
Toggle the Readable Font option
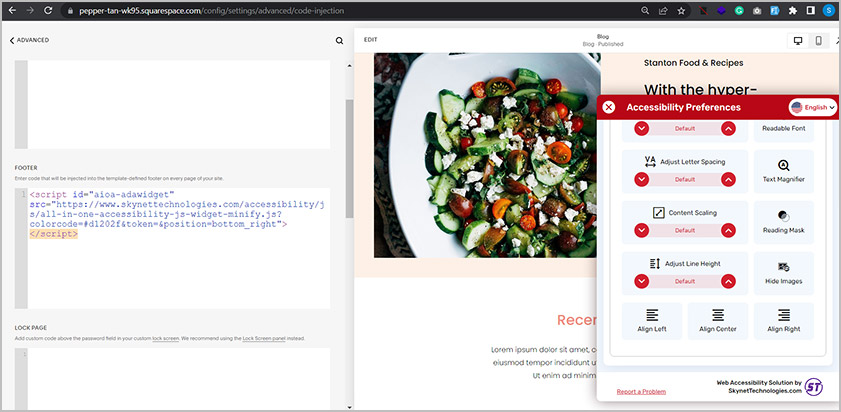click(x=784, y=129)
